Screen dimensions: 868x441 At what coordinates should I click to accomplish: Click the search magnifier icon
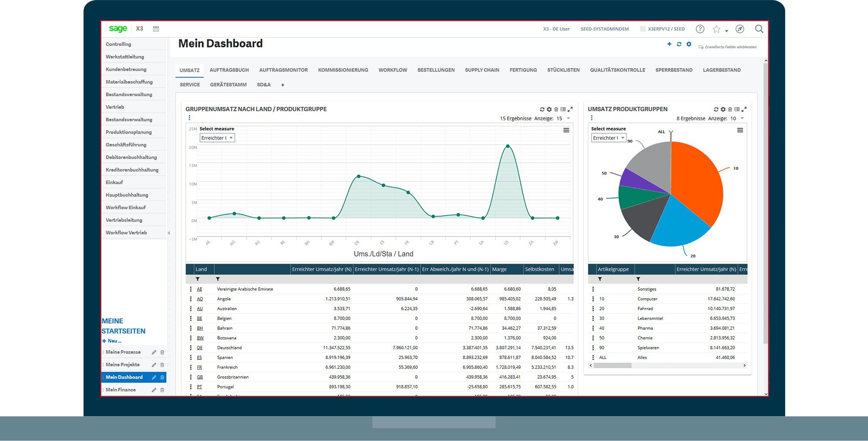(759, 29)
